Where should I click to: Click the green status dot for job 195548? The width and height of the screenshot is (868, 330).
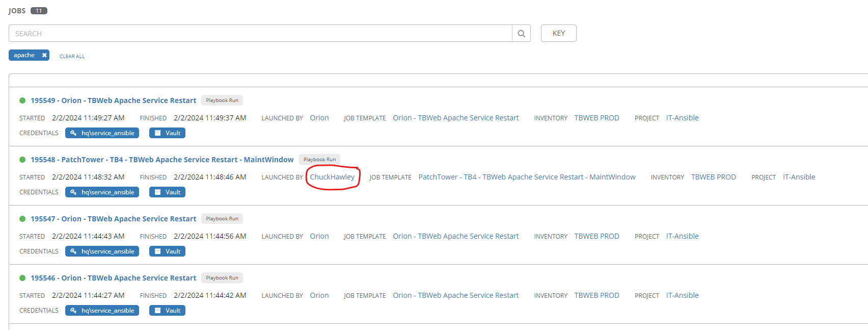click(22, 160)
